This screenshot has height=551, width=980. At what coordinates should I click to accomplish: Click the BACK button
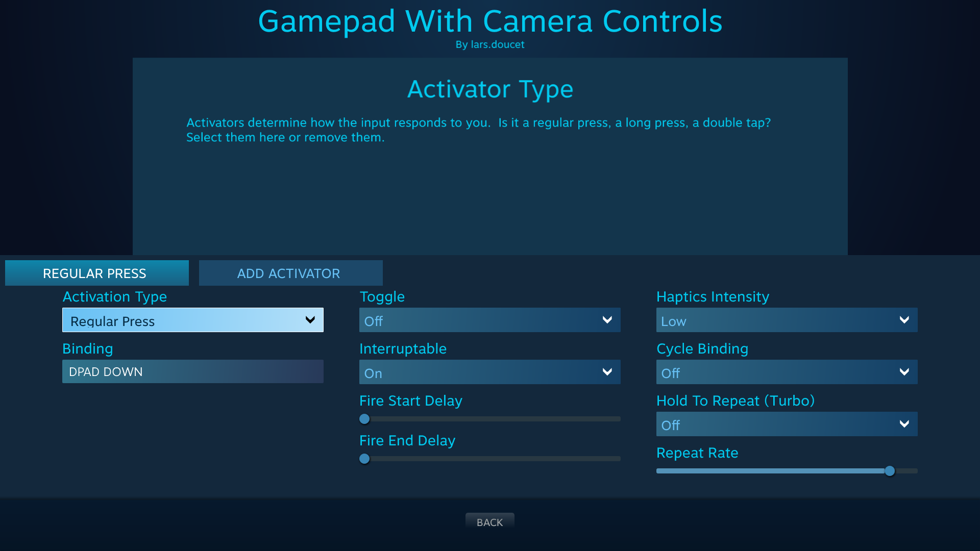pos(490,521)
